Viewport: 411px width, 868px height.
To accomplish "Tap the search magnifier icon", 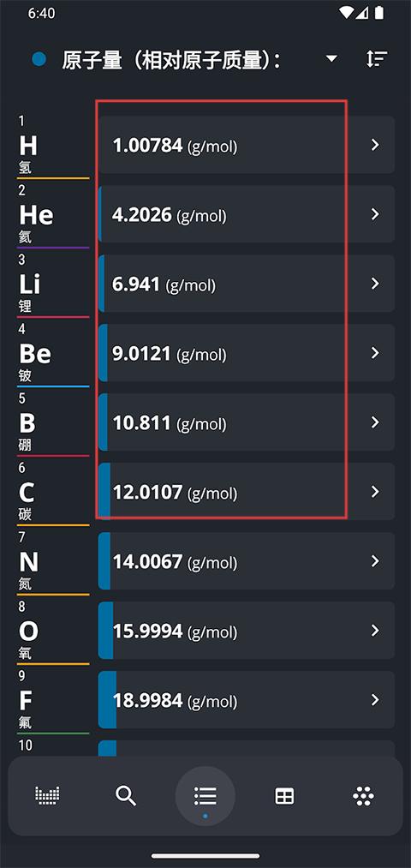I will point(126,796).
